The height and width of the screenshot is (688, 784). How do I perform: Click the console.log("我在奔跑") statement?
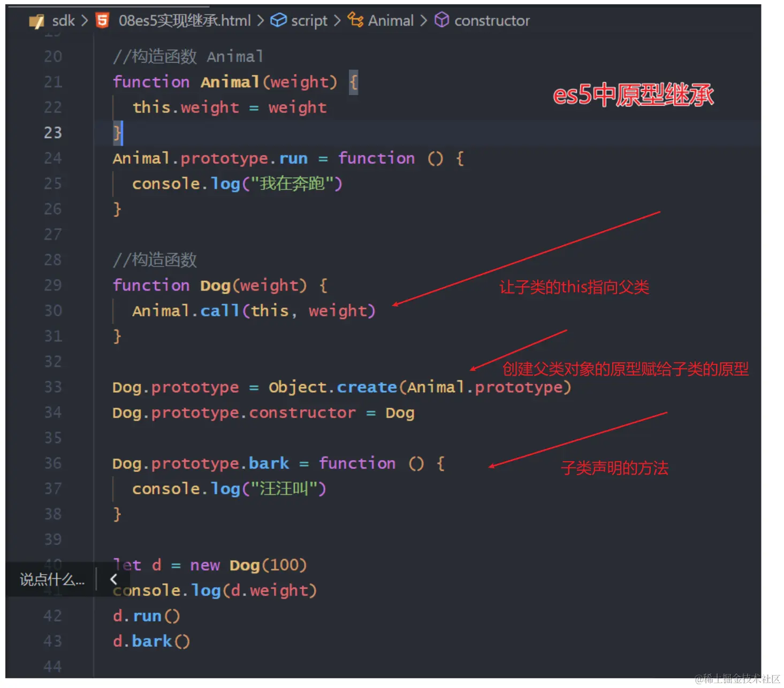pyautogui.click(x=237, y=184)
